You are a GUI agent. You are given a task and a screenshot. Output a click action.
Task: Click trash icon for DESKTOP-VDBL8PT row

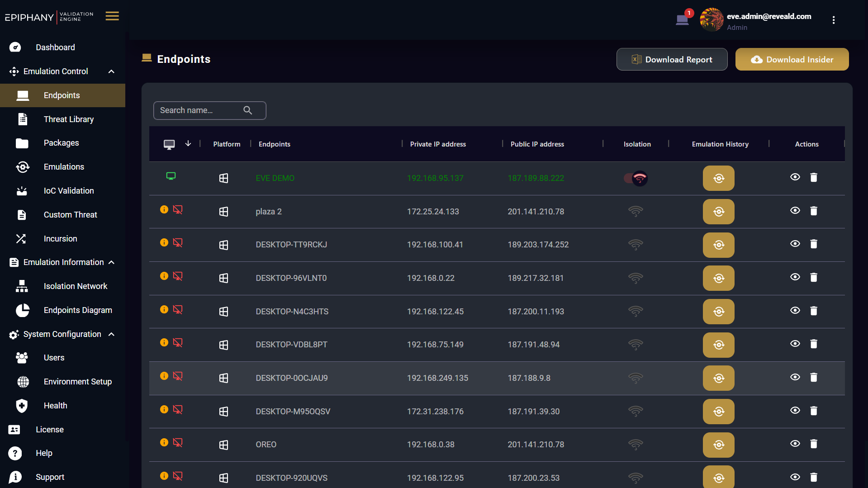pos(813,344)
